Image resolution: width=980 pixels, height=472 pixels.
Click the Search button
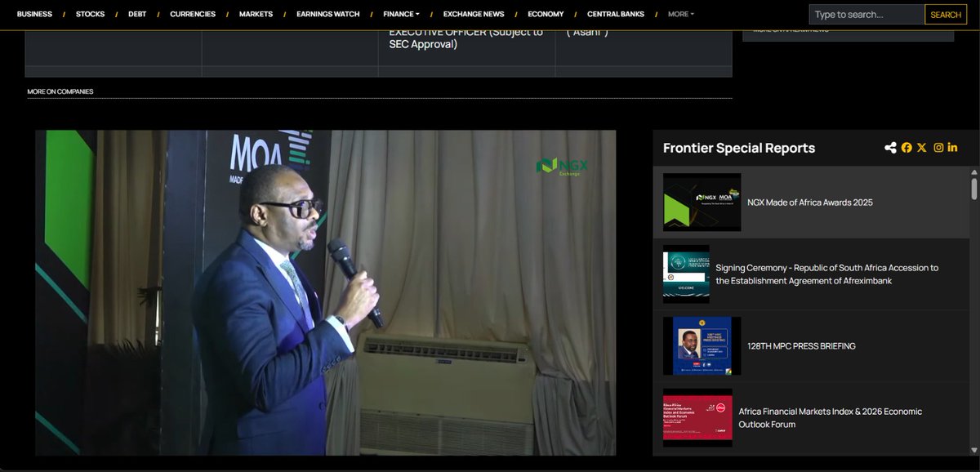946,15
